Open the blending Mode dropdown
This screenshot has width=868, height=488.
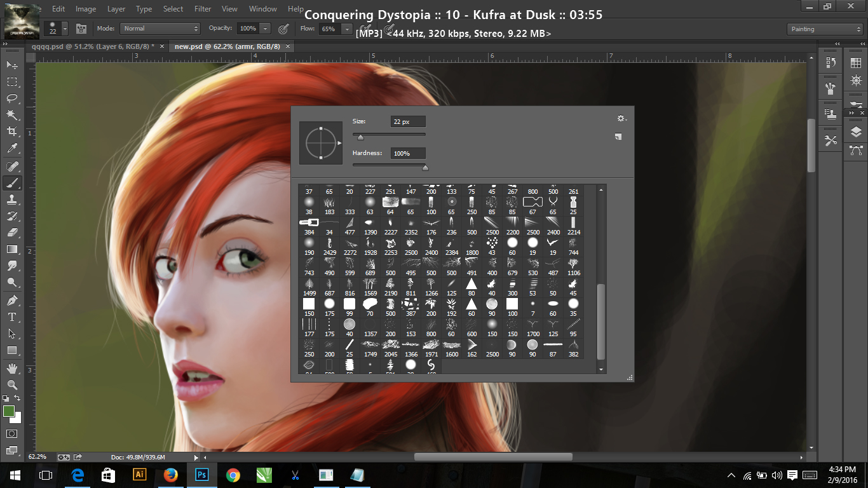tap(160, 29)
